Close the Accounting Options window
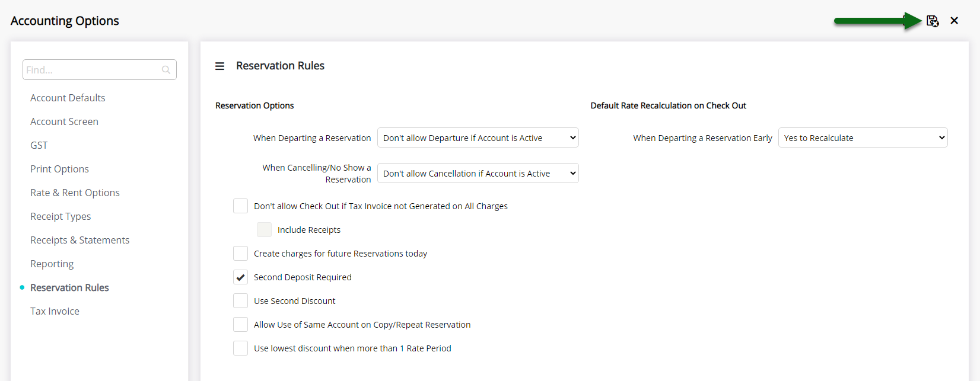Screen dimensions: 980x381 954,21
